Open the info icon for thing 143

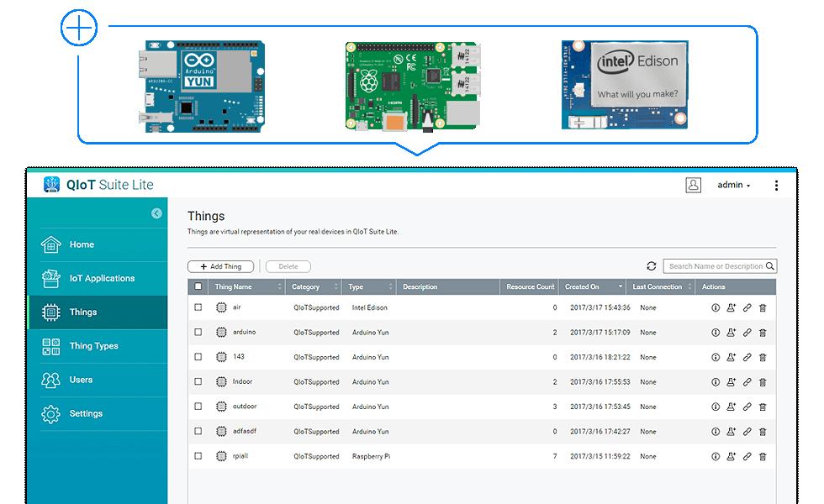click(x=716, y=357)
